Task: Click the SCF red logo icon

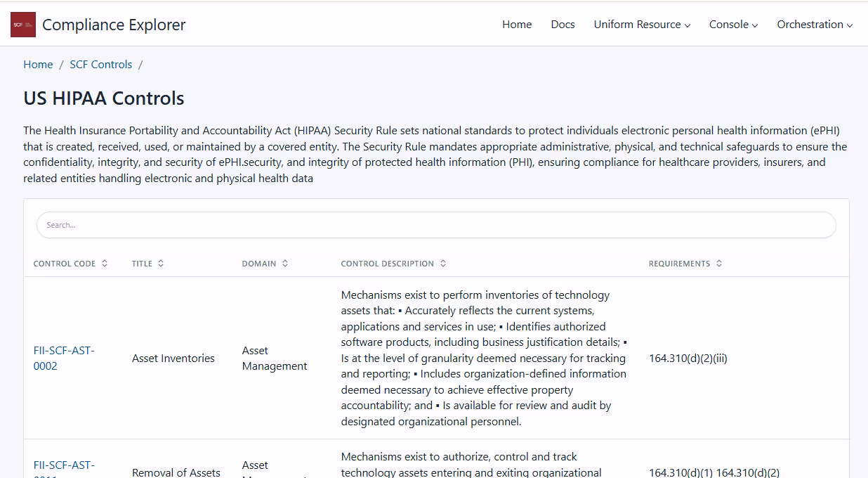Action: (x=22, y=25)
